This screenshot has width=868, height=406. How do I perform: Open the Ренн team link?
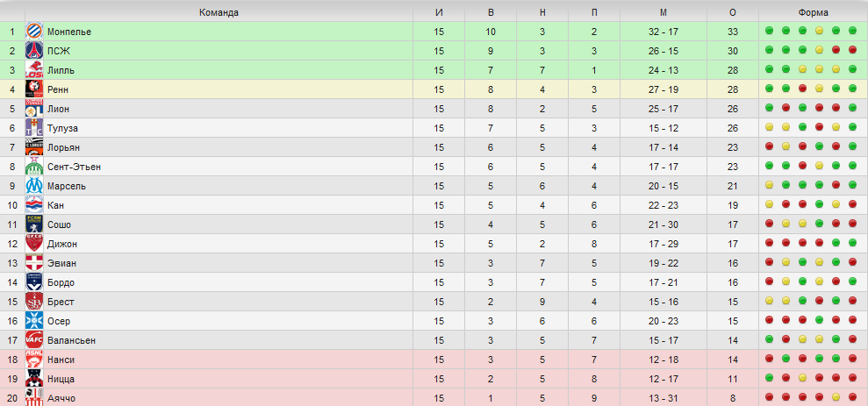58,89
